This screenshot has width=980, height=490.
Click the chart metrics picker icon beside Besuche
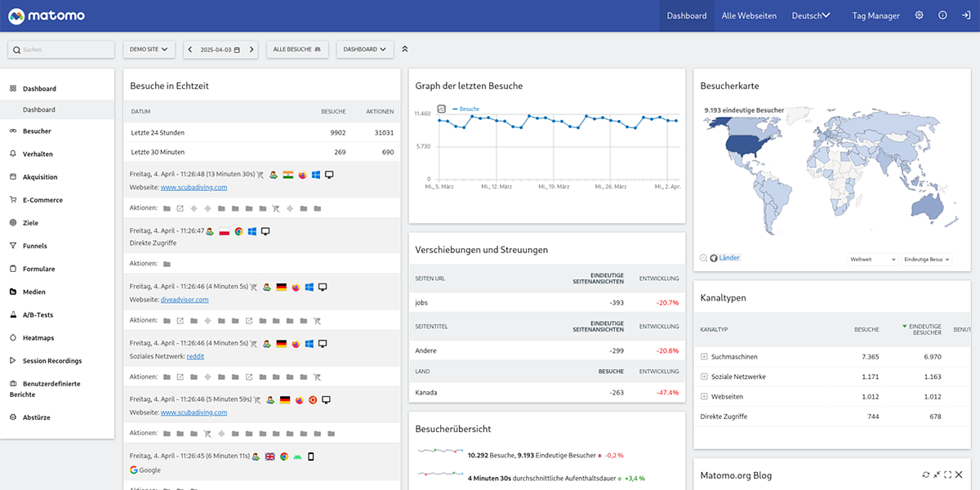tap(442, 109)
